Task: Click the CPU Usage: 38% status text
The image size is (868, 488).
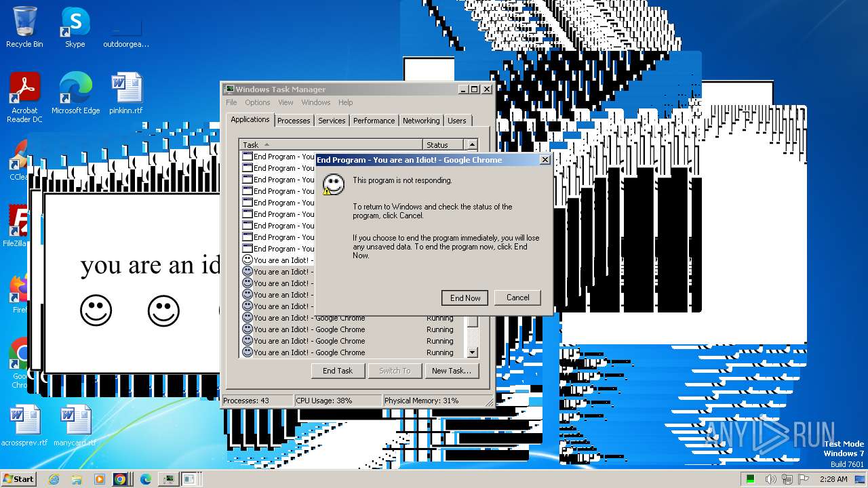Action: pyautogui.click(x=324, y=401)
